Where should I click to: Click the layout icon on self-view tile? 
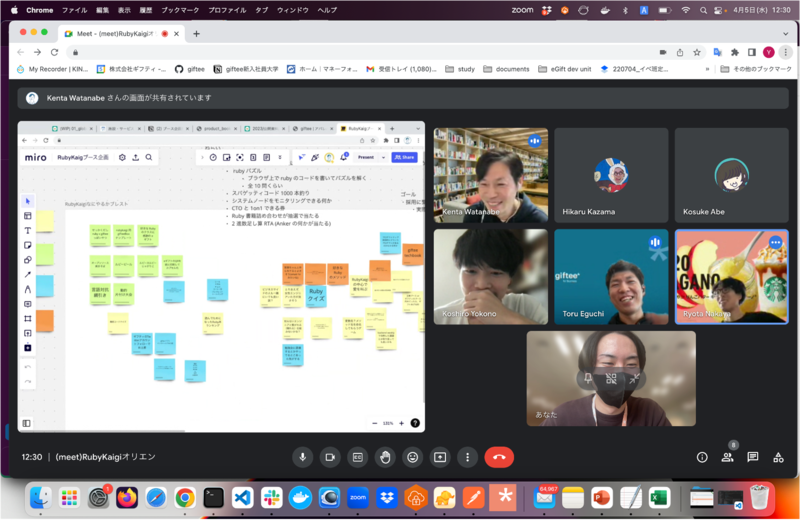tap(611, 378)
